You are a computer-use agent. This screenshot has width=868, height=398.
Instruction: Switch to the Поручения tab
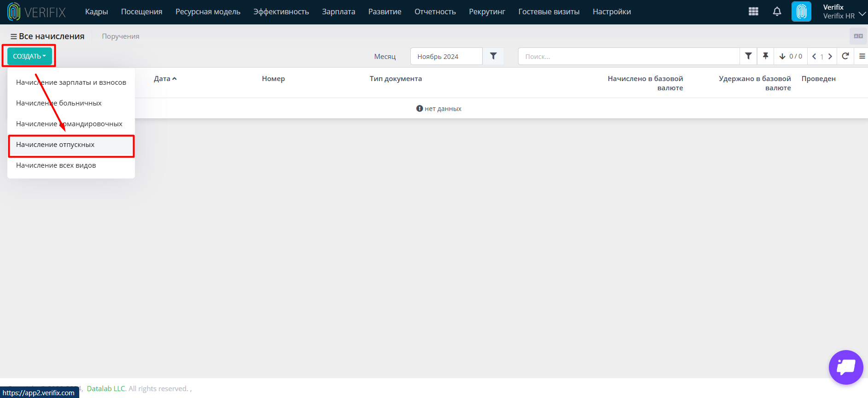click(121, 36)
